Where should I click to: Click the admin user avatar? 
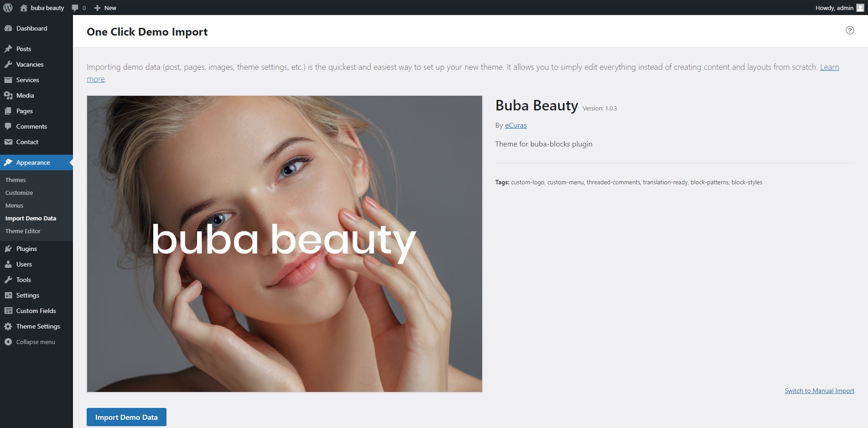[x=860, y=8]
